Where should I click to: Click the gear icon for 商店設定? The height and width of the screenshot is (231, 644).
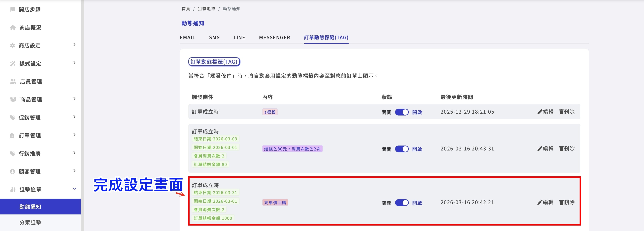tap(12, 46)
